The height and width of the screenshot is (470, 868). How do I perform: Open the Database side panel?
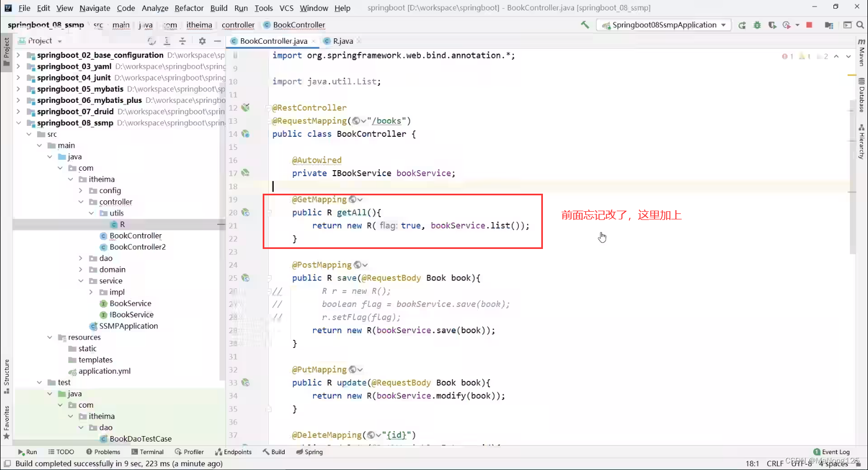(862, 95)
